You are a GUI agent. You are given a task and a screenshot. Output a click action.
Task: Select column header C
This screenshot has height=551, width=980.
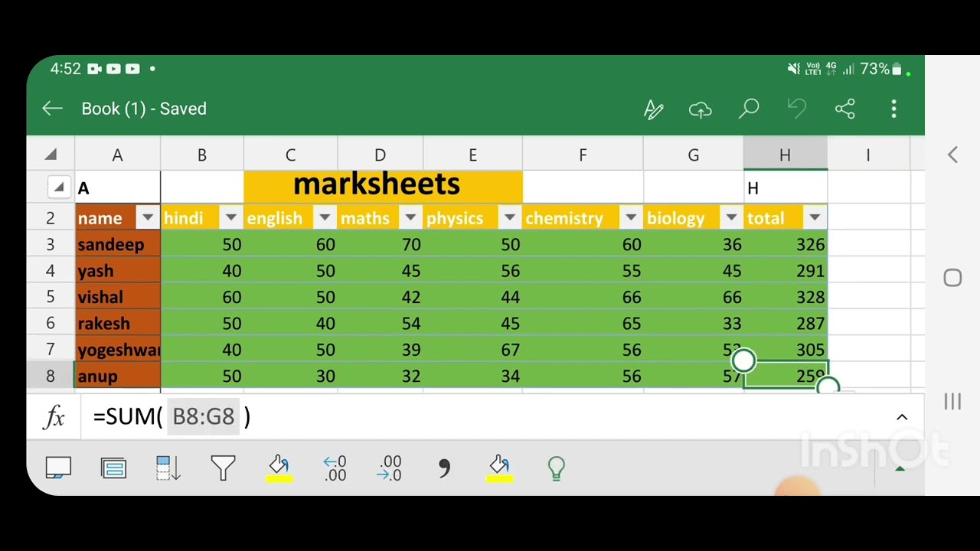[x=291, y=155]
